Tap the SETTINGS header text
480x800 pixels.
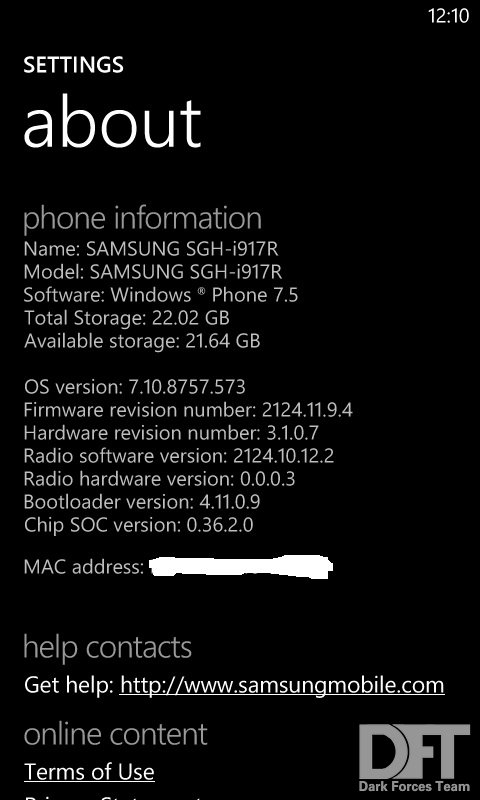coord(73,65)
